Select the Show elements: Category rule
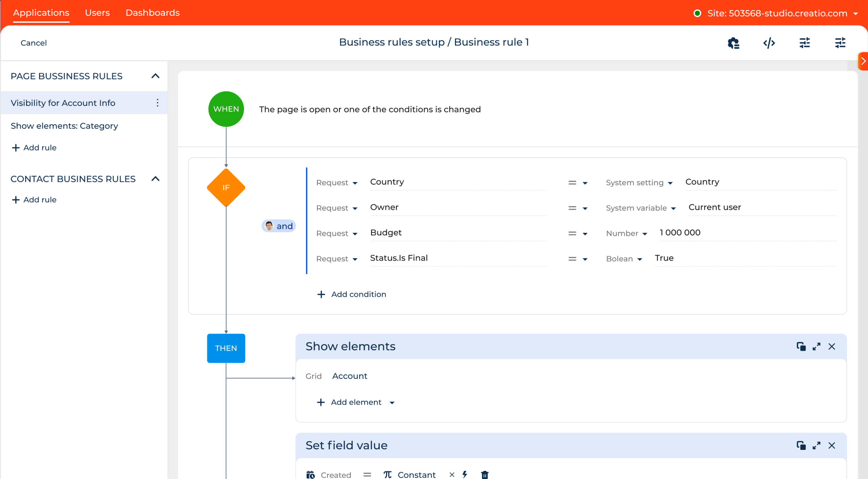Viewport: 868px width, 479px height. pos(64,126)
